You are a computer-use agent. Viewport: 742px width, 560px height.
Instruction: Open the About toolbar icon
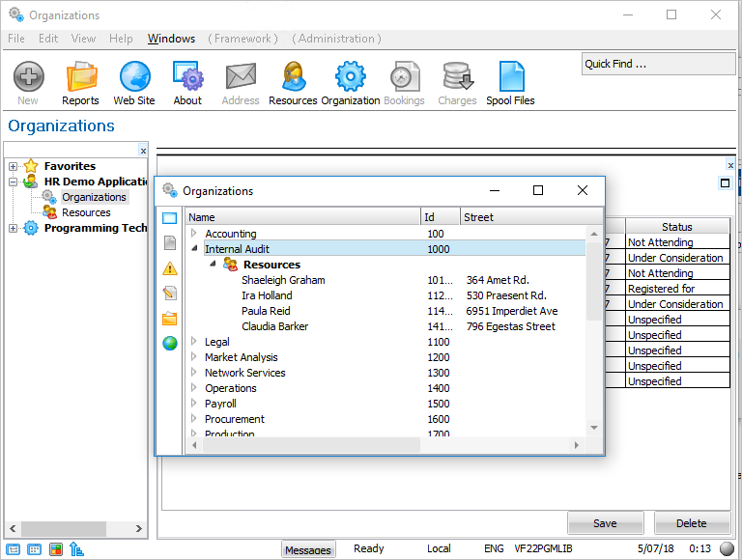[x=187, y=83]
